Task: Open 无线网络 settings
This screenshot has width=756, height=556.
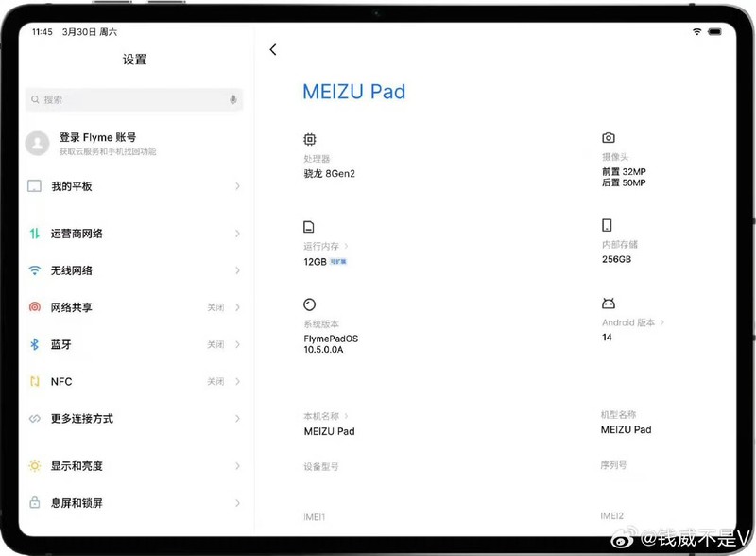Action: tap(134, 270)
